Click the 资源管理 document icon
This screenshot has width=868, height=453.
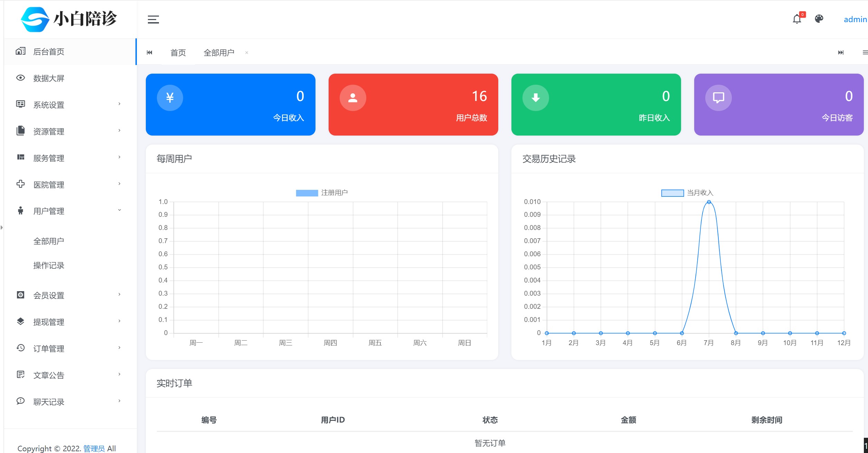[21, 131]
